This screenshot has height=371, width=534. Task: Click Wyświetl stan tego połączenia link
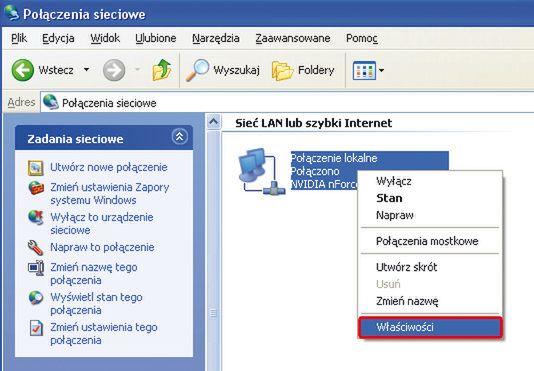pos(96,304)
